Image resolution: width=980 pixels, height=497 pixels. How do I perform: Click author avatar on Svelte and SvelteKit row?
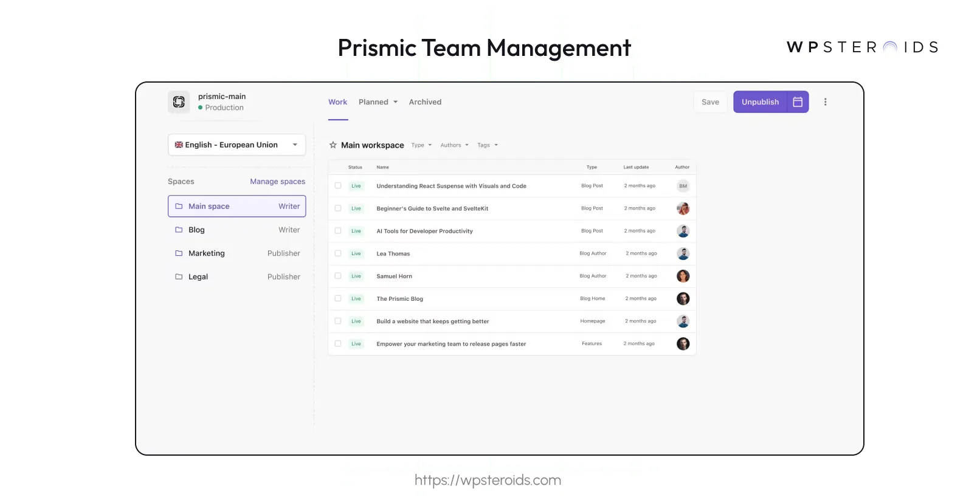pyautogui.click(x=683, y=208)
